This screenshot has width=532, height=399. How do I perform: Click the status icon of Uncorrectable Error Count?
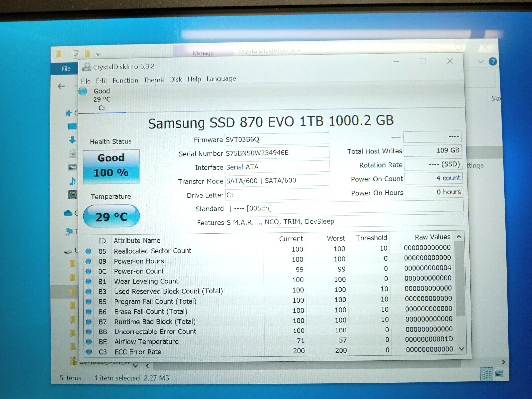(89, 332)
